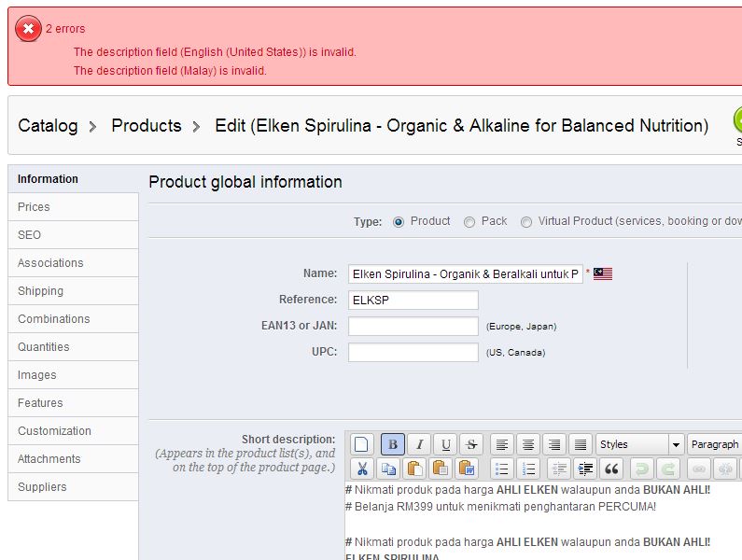Click the Malay description invalid error message
This screenshot has width=742, height=560.
(x=170, y=71)
